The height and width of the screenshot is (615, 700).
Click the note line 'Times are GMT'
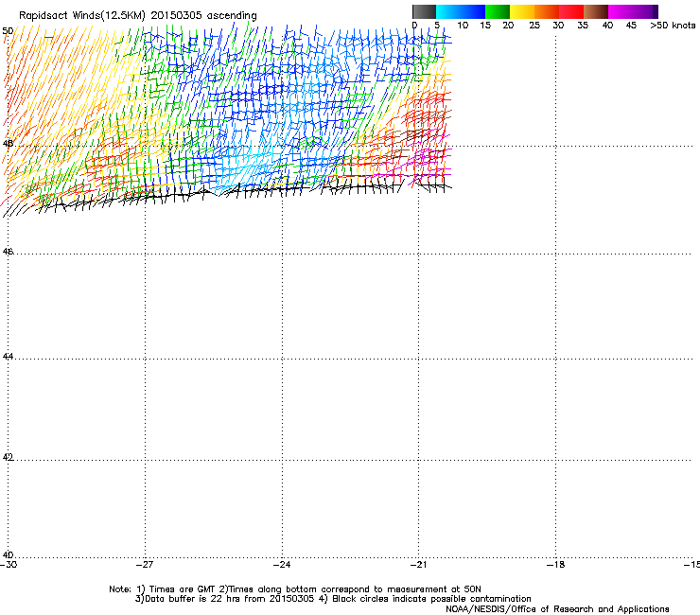point(183,589)
